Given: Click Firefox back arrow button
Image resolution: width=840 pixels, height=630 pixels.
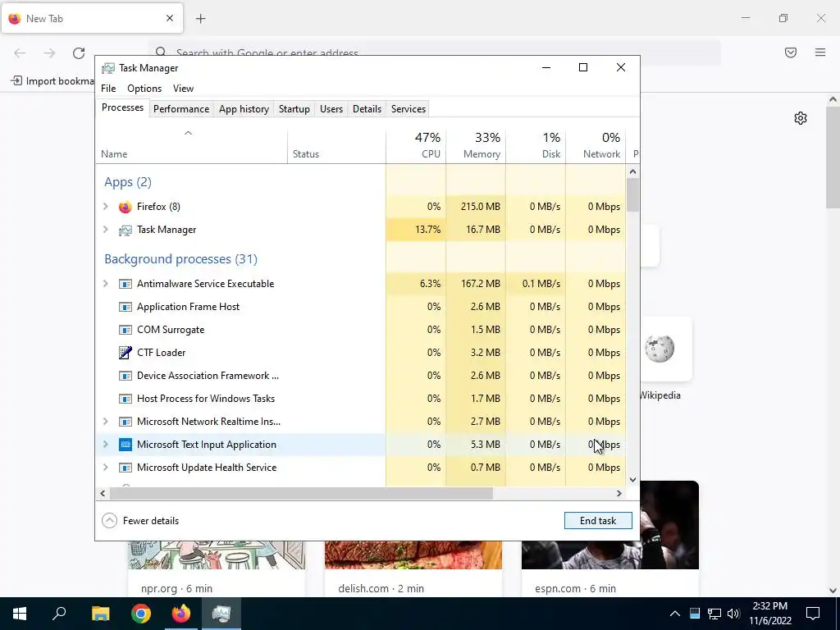Looking at the screenshot, I should tap(20, 52).
